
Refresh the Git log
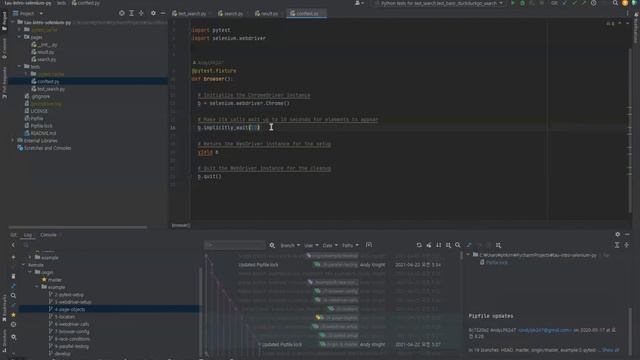(419, 245)
